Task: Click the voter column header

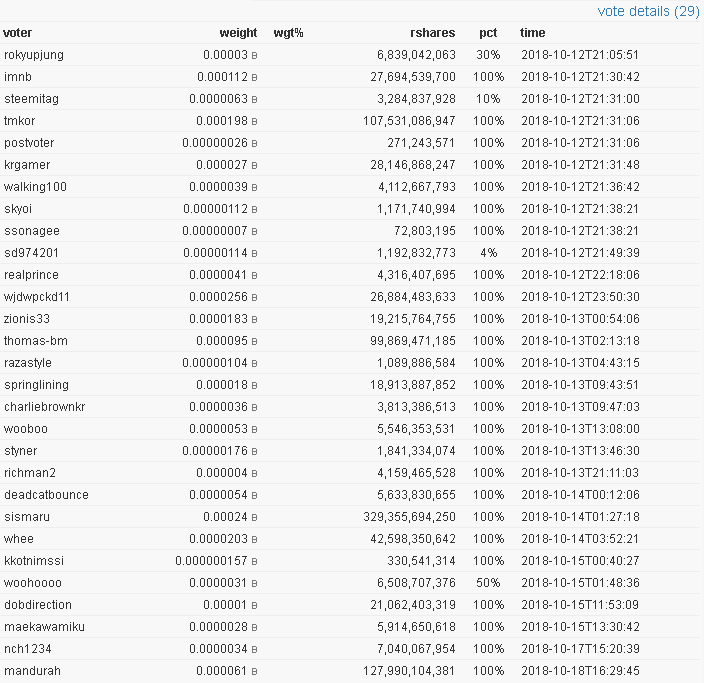Action: pyautogui.click(x=18, y=33)
